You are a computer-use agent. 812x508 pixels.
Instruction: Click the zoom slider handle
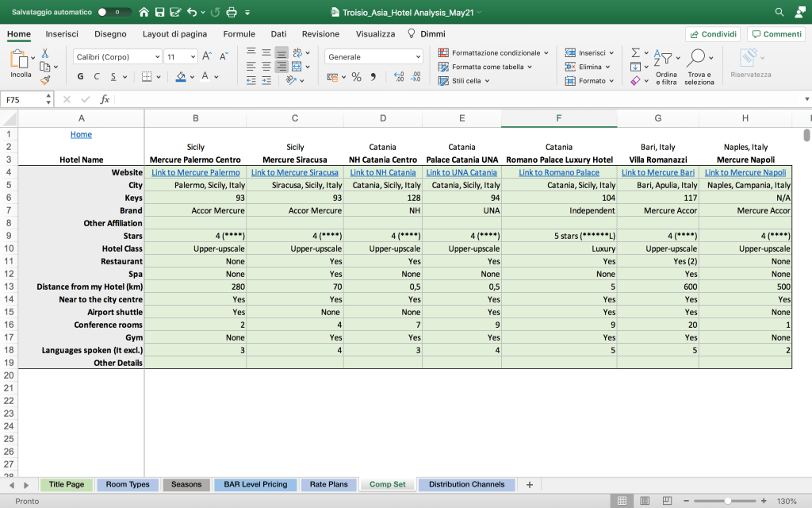point(728,501)
